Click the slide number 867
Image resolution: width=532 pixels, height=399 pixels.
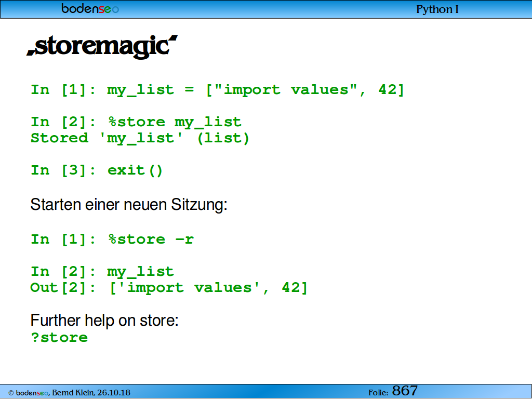(405, 391)
